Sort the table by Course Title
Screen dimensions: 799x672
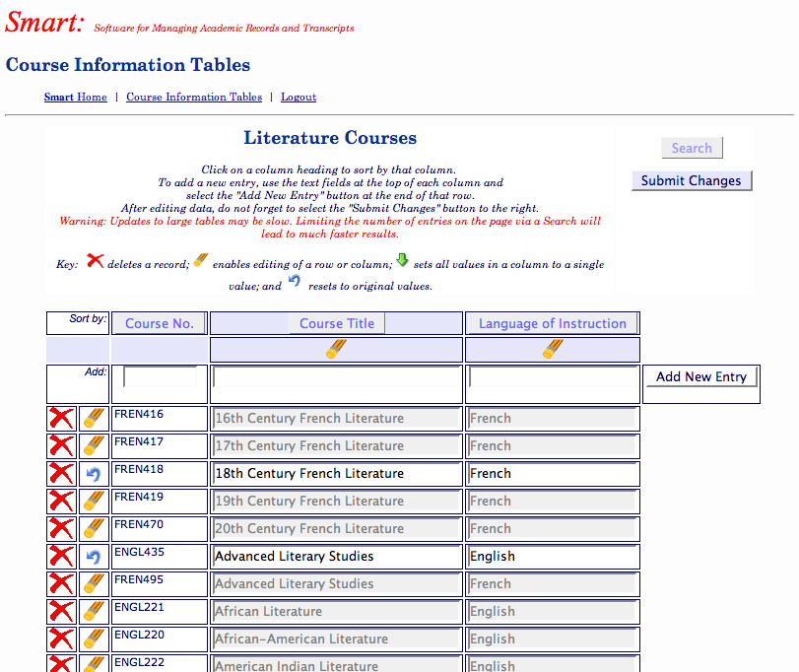click(x=337, y=323)
